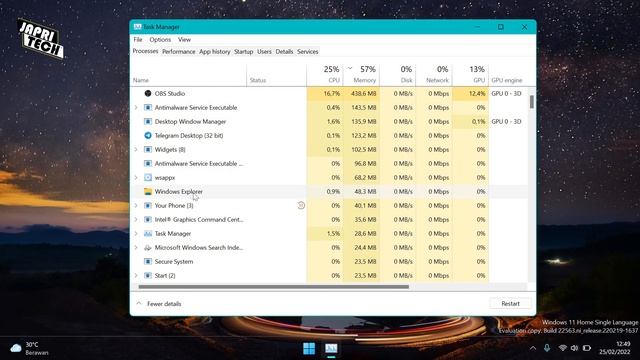Screen dimensions: 640x360
Task: Click the Antimalware Service Executable icon, 143.5 MB row
Action: [148, 107]
